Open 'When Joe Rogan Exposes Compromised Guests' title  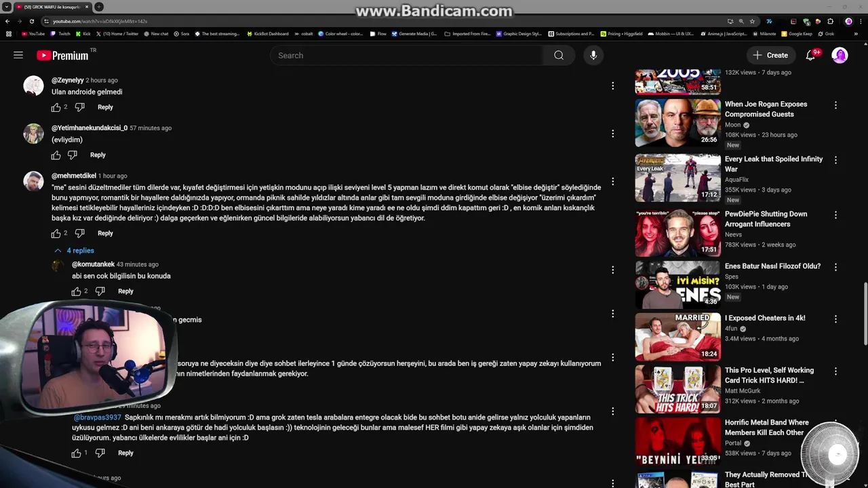coord(766,109)
